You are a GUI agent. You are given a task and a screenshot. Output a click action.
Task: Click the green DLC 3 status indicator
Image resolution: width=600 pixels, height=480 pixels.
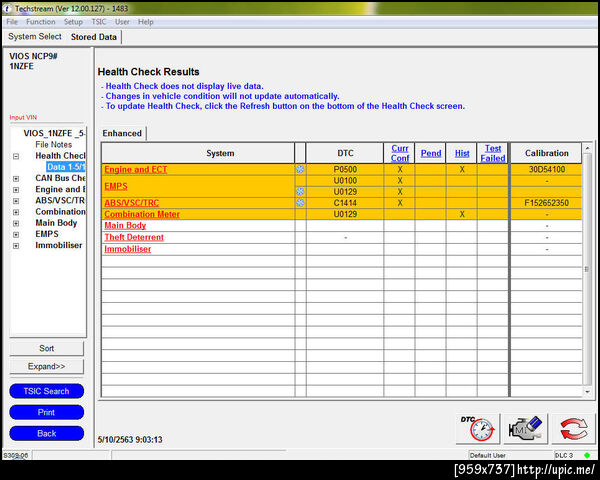587,455
